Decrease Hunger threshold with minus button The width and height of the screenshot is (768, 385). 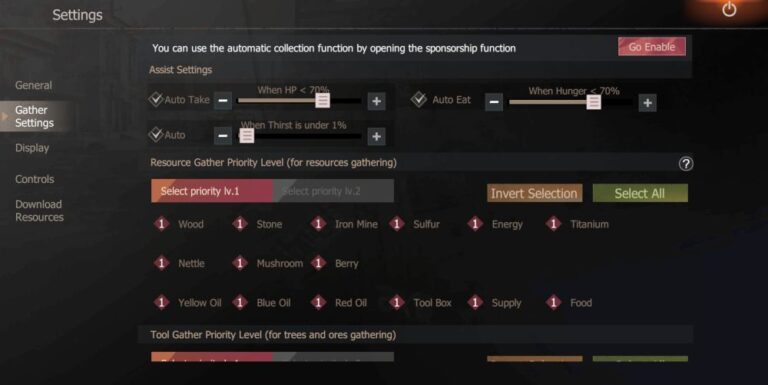pos(494,102)
